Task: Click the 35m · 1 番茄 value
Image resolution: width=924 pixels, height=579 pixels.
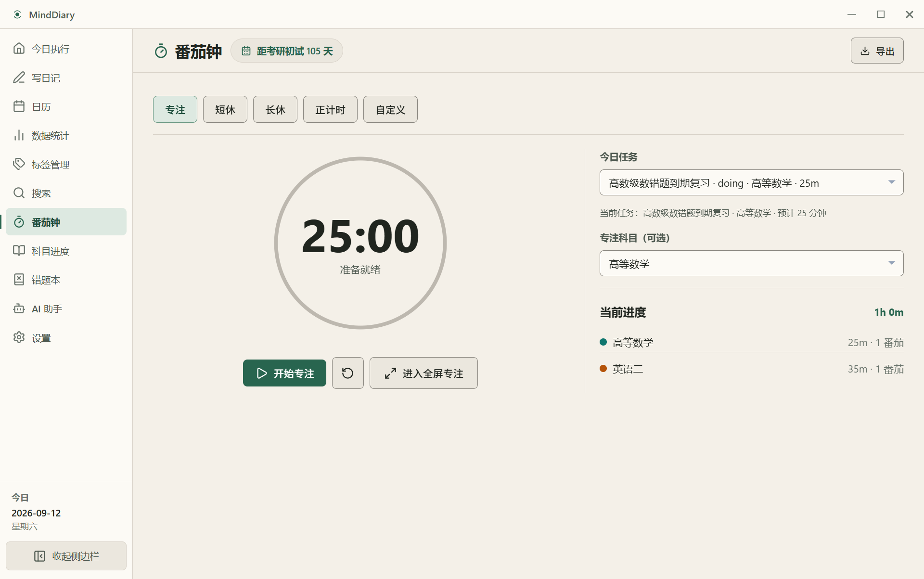Action: point(875,369)
